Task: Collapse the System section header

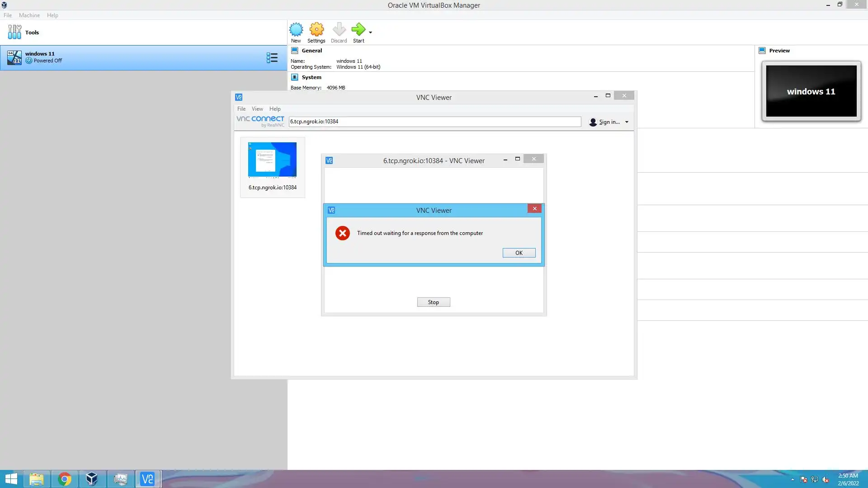Action: (311, 77)
